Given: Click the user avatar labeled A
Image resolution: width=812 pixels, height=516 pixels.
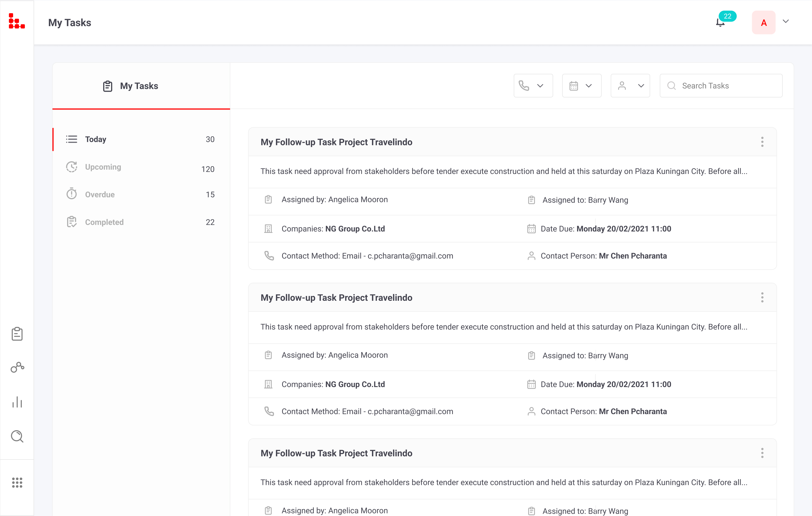Looking at the screenshot, I should tap(764, 23).
